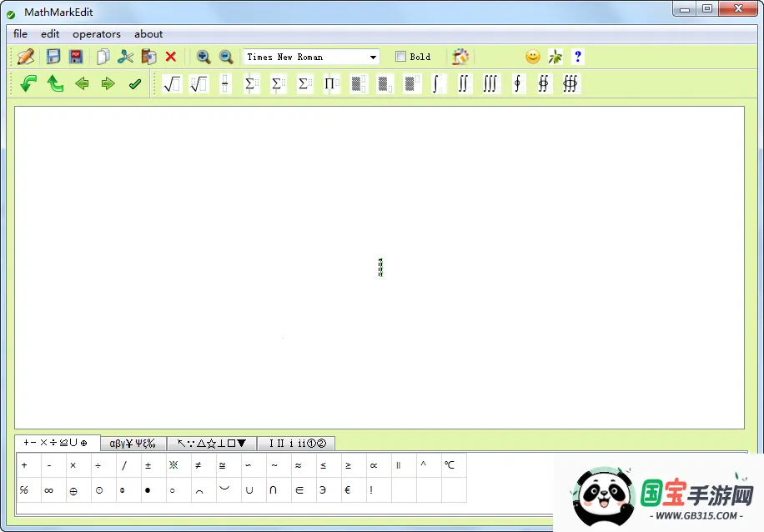Viewport: 764px width, 532px height.
Task: Enable the Bold checkbox
Action: point(400,56)
